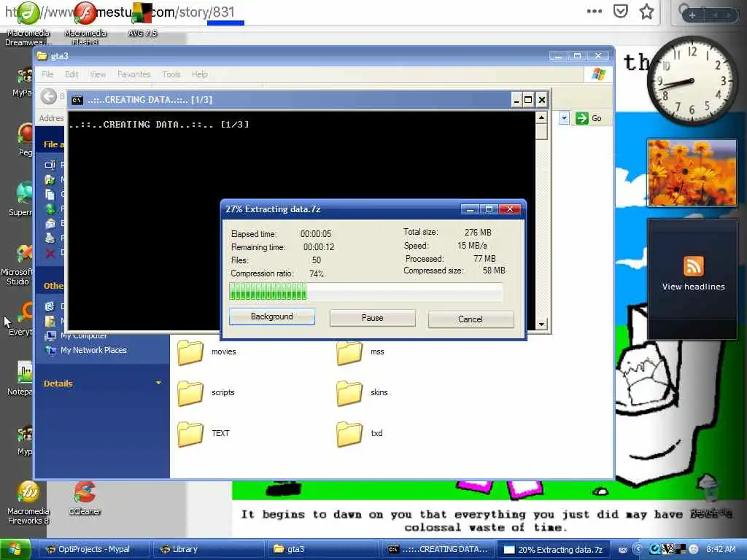Click the File and Folder Tasks header

point(53,144)
